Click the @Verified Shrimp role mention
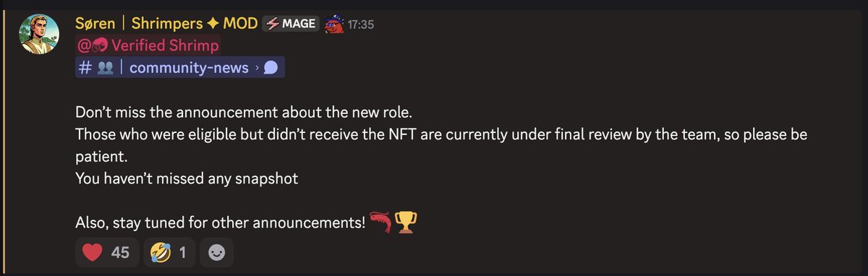The image size is (868, 276). pyautogui.click(x=148, y=46)
